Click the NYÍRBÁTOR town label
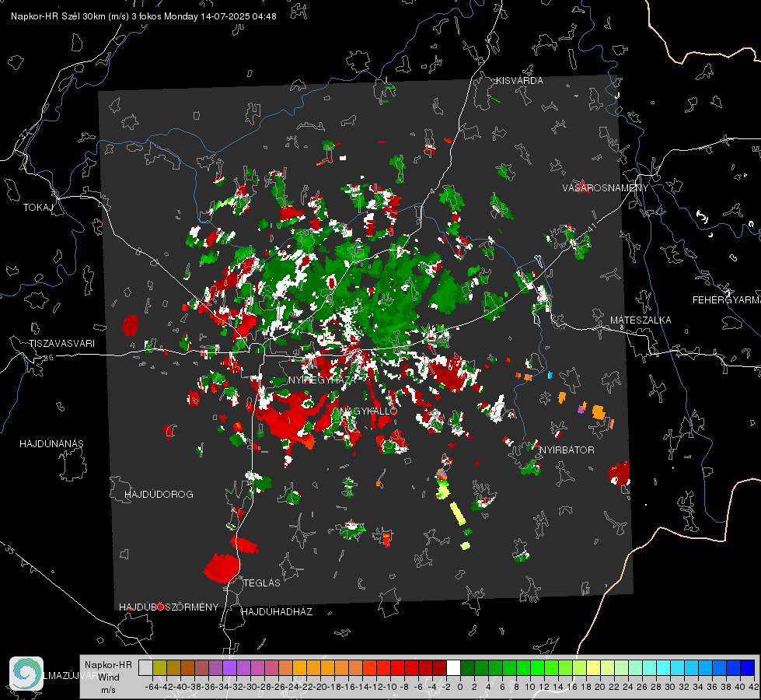The height and width of the screenshot is (700, 761). pos(567,450)
